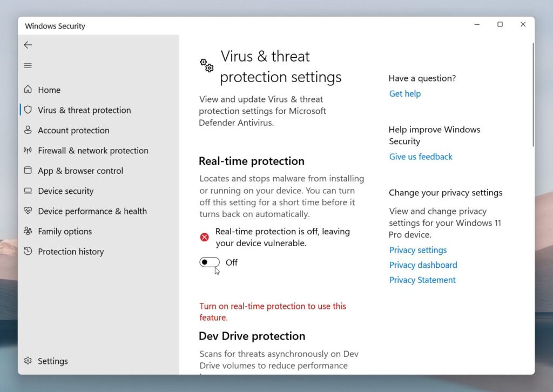Click the Device performance & health heart icon
The height and width of the screenshot is (392, 553).
(28, 211)
